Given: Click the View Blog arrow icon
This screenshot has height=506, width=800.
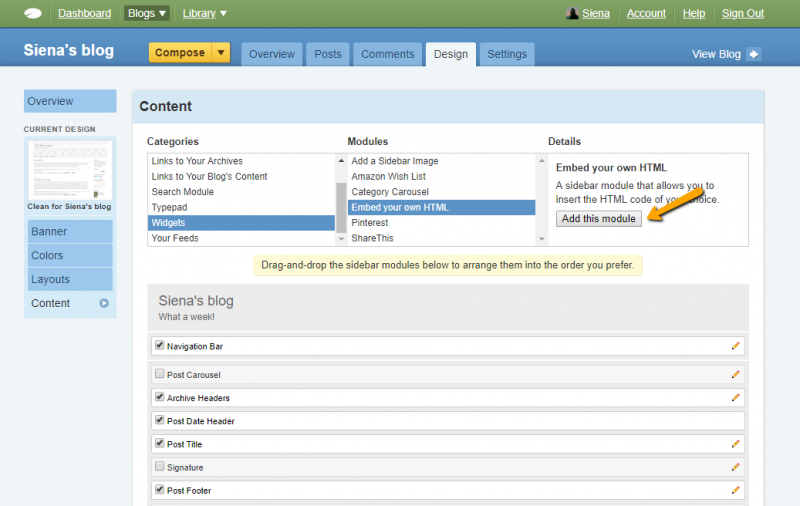Looking at the screenshot, I should [754, 54].
